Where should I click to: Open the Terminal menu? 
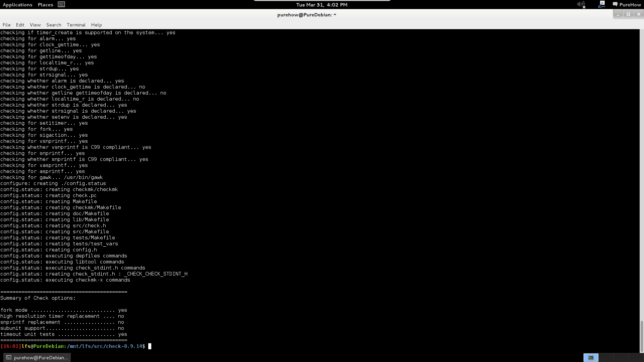coord(76,25)
